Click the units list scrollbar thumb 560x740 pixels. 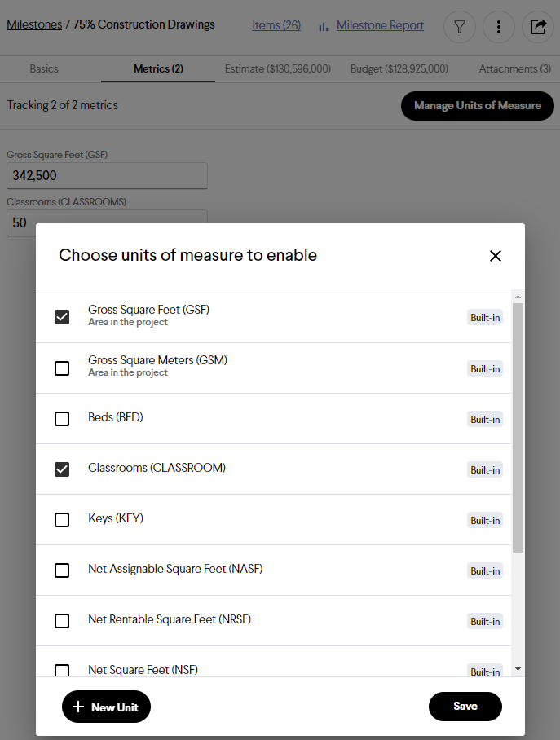(518, 428)
